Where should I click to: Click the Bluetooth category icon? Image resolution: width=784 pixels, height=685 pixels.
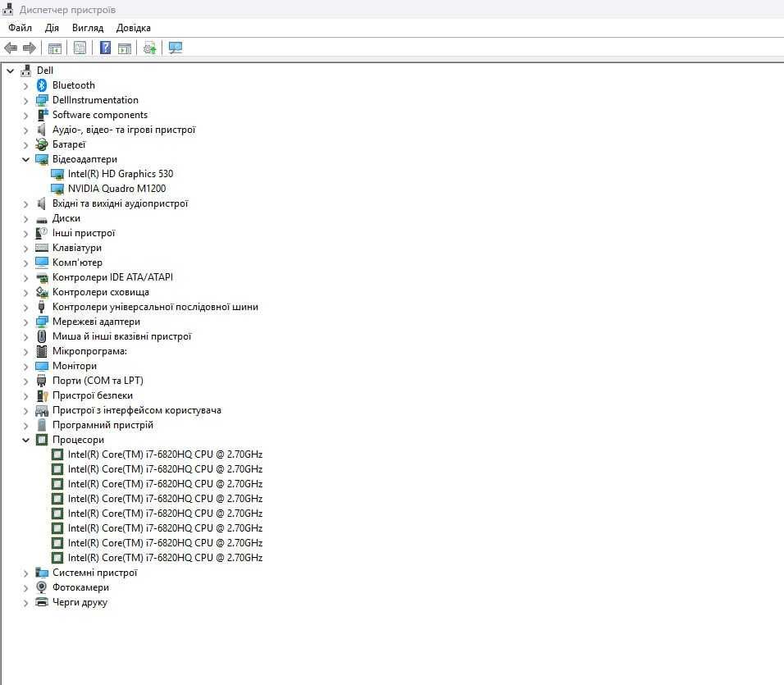coord(42,85)
